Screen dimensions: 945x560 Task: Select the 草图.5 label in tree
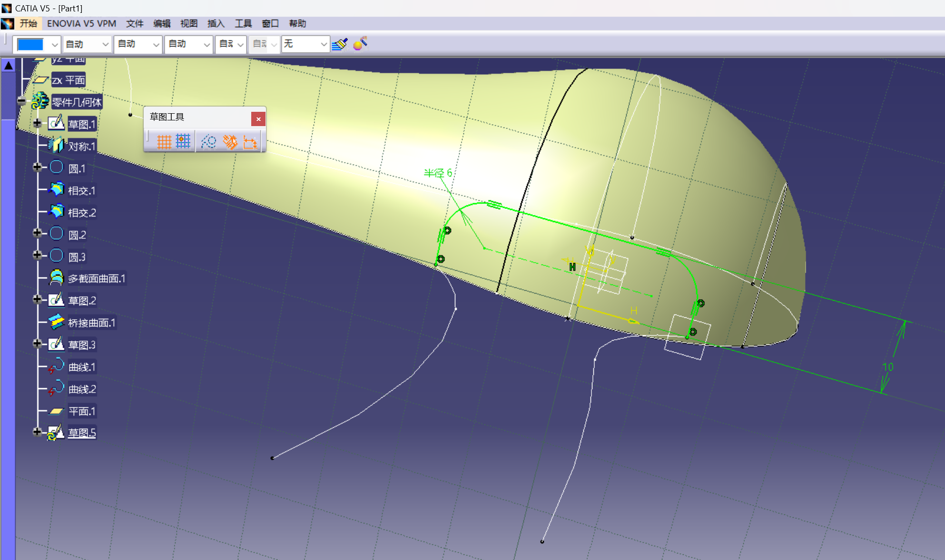[82, 432]
